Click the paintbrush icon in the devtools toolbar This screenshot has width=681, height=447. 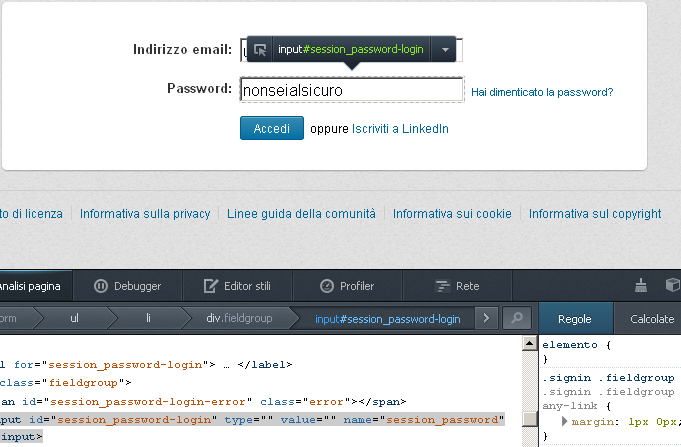pyautogui.click(x=641, y=285)
